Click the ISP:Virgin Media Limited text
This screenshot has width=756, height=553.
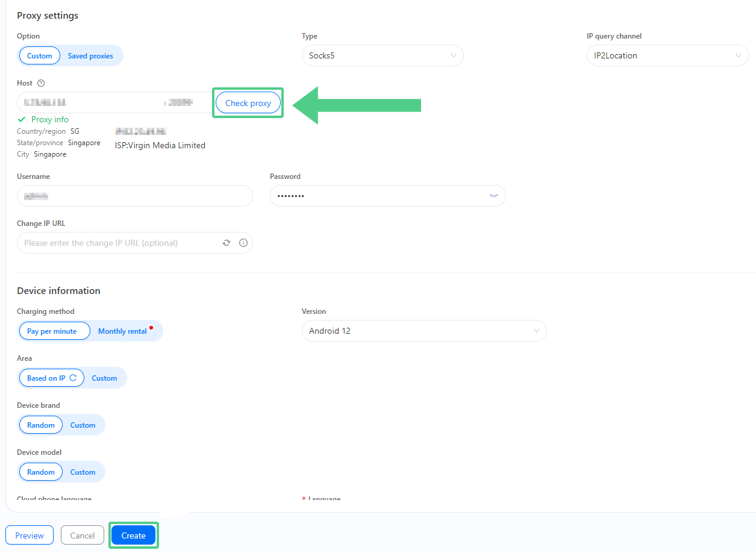pyautogui.click(x=160, y=145)
